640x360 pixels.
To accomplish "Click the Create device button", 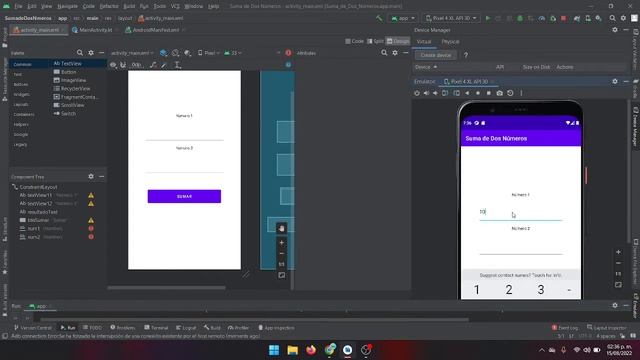I will point(436,55).
